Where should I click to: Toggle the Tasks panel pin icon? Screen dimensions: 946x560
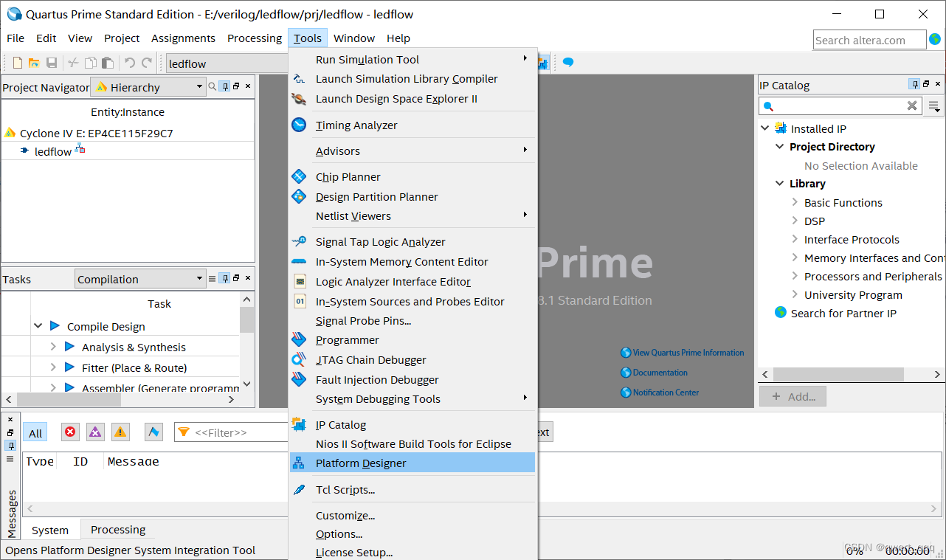[225, 278]
